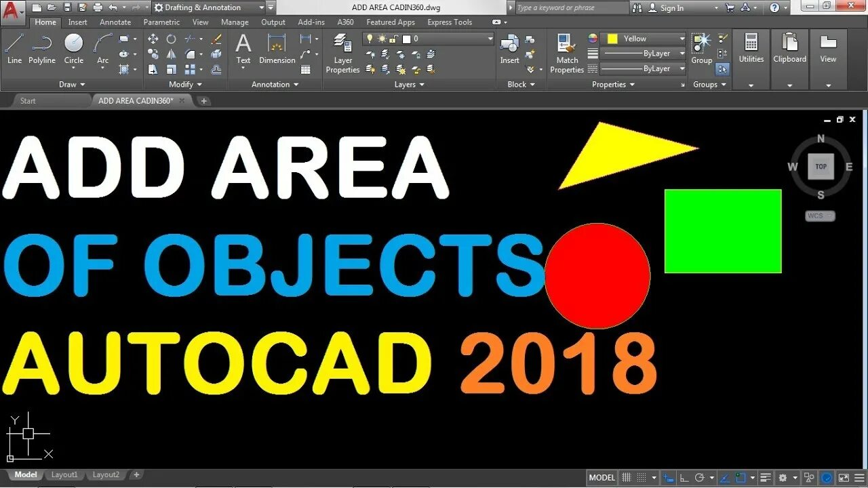Switch to the Layout1 tab

pyautogui.click(x=64, y=475)
